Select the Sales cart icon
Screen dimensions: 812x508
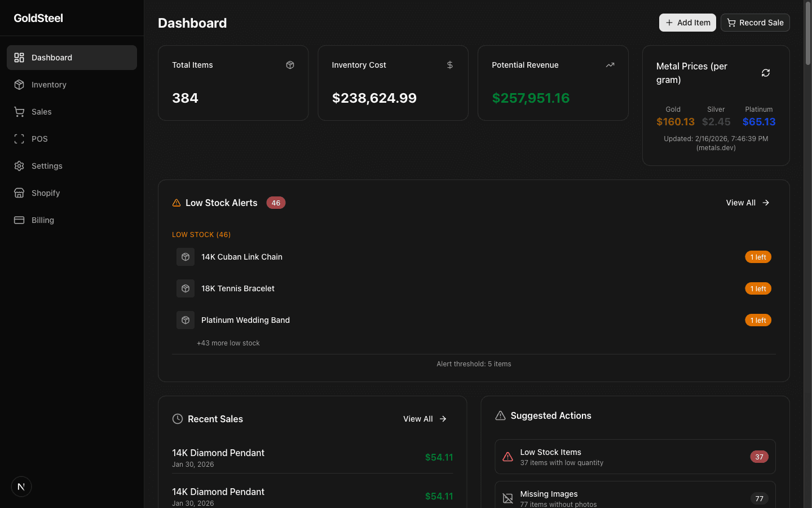[x=20, y=112]
